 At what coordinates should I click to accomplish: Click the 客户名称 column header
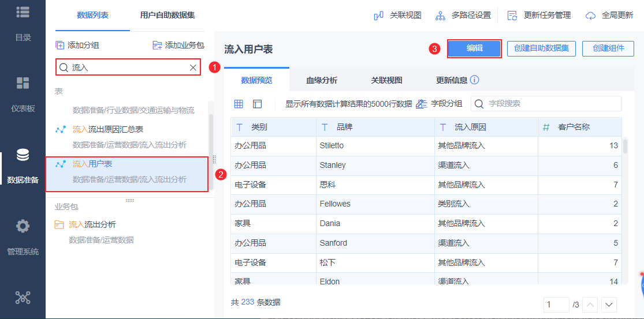[580, 127]
